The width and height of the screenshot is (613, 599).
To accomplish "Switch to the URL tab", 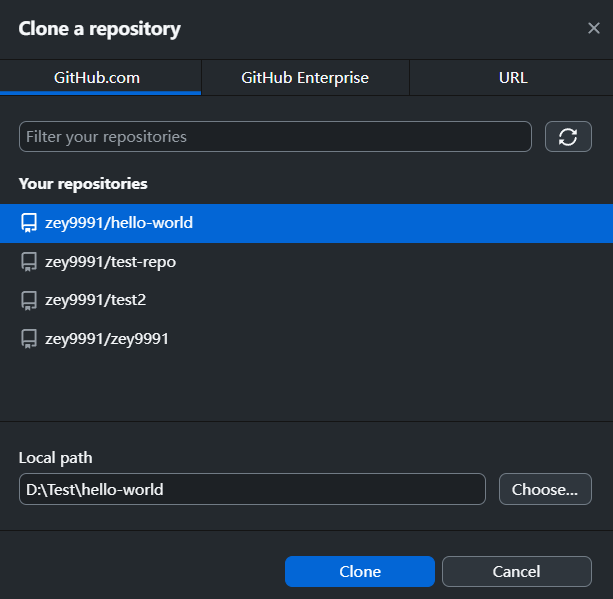I will 512,77.
